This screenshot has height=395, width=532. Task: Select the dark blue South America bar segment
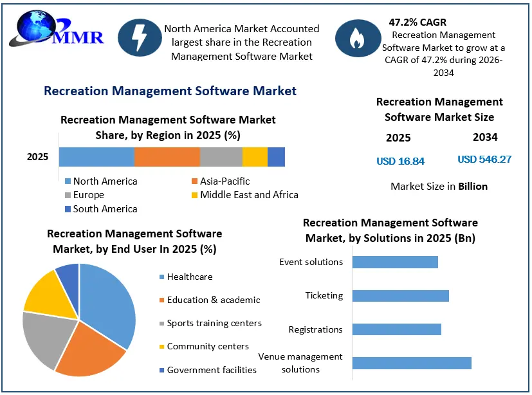[x=276, y=157]
